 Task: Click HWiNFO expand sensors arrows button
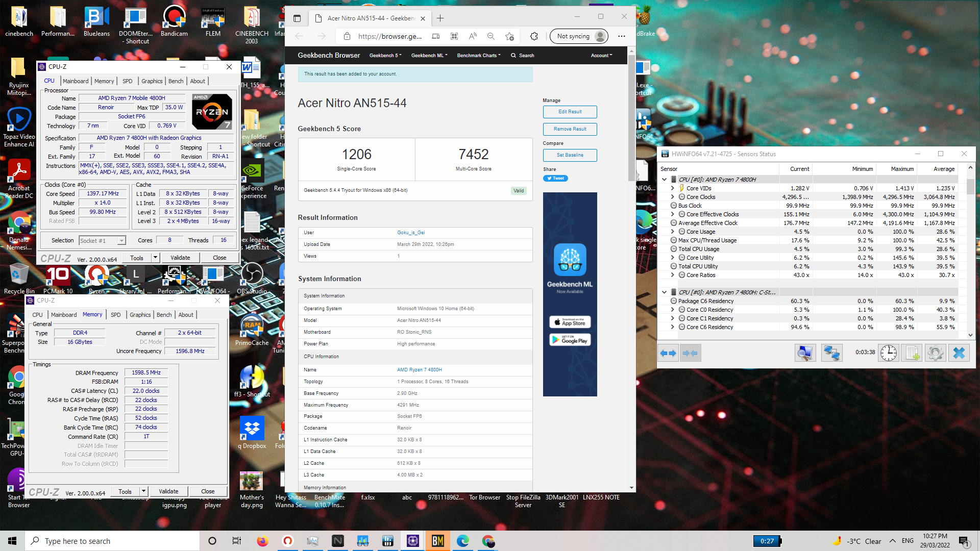[x=668, y=353]
